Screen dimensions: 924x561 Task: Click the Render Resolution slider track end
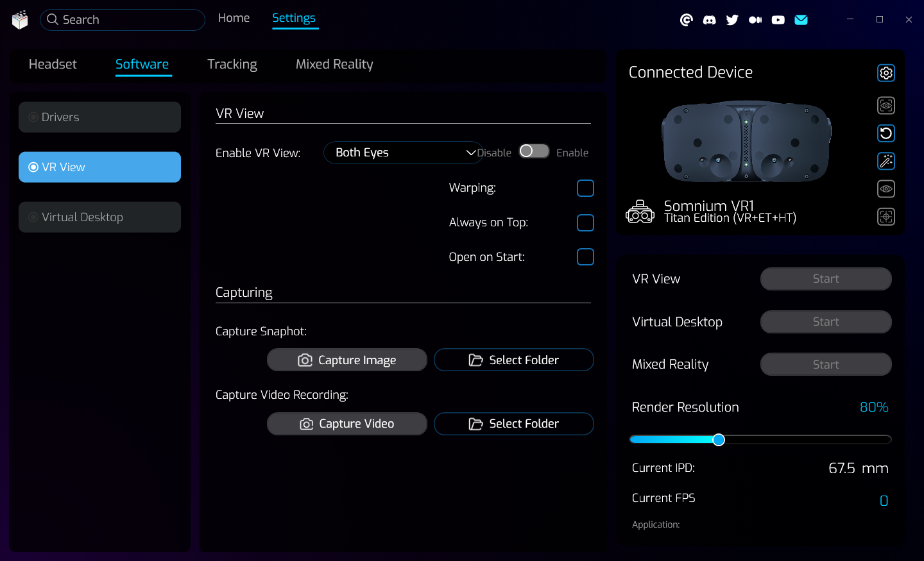coord(888,439)
